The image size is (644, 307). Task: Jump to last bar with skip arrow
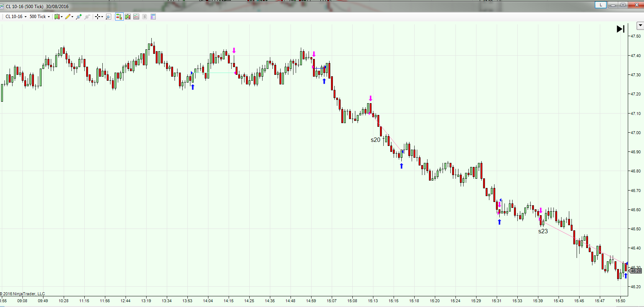click(x=620, y=29)
